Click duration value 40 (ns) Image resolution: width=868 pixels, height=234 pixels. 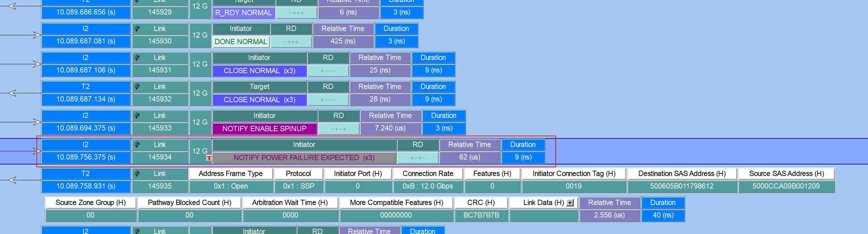[663, 215]
